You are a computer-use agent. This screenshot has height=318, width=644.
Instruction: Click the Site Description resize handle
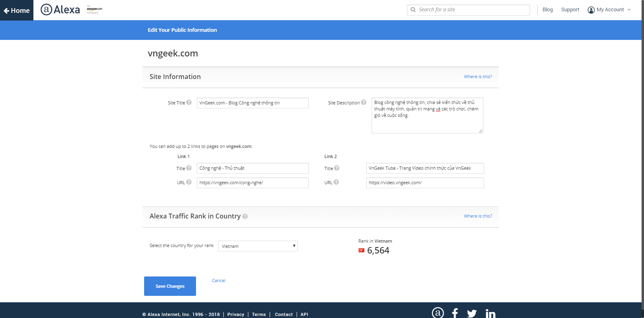pos(481,131)
